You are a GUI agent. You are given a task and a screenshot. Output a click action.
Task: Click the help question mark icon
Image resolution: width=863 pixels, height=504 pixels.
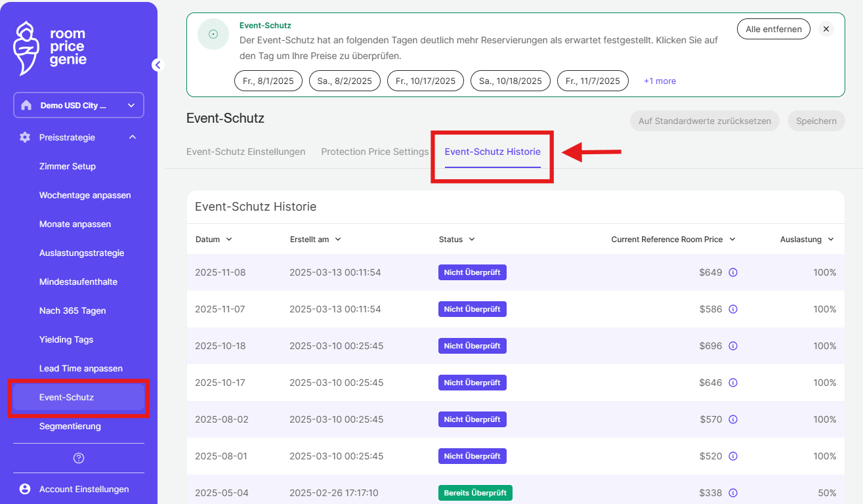tap(79, 458)
